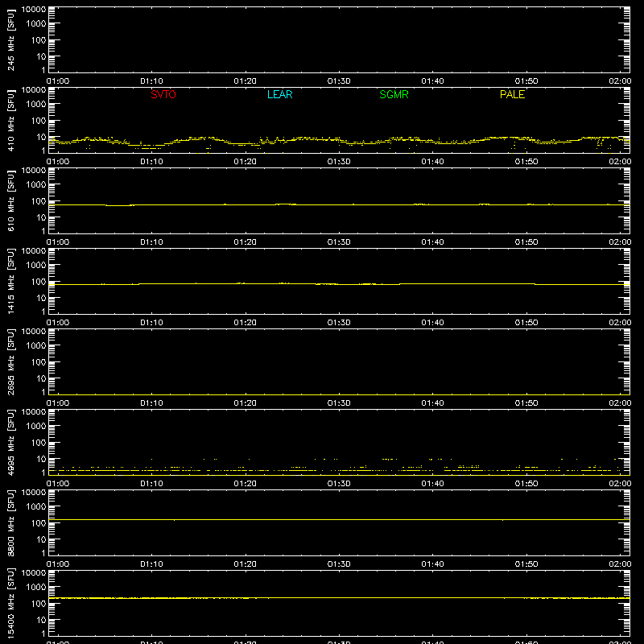Click the cyan LEAR station label
The image size is (644, 644).
pos(279,94)
